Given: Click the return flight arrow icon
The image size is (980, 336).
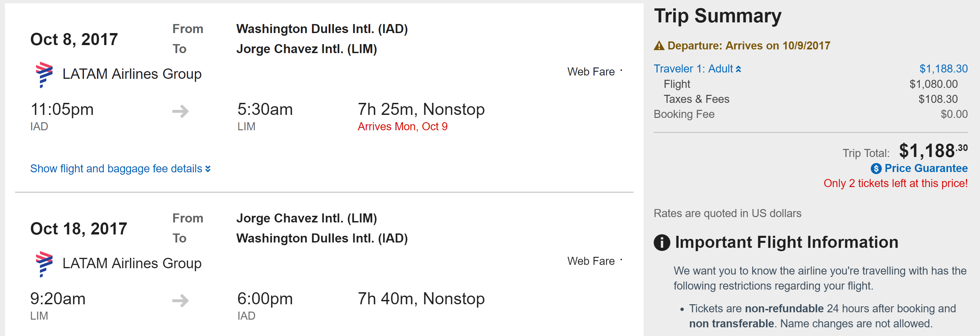Looking at the screenshot, I should click(x=180, y=300).
